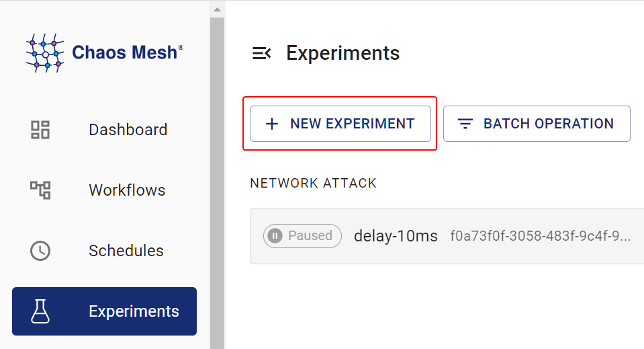644x349 pixels.
Task: Navigate to Schedules
Action: [x=126, y=251]
